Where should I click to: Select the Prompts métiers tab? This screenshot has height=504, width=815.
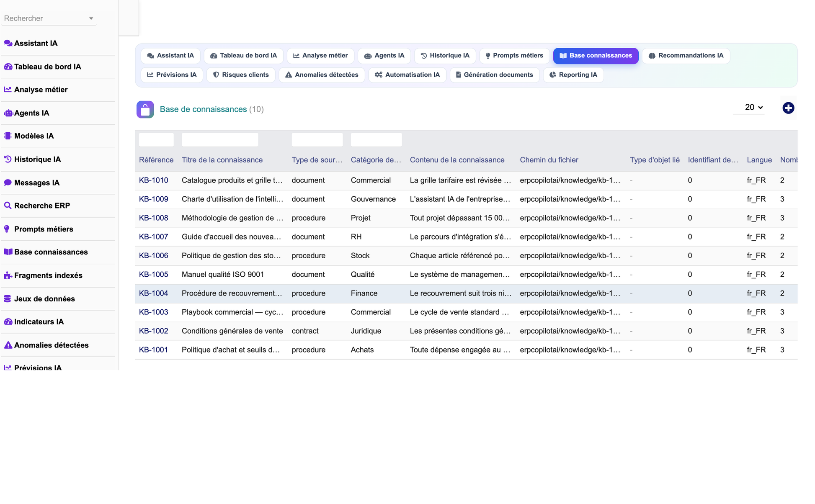point(514,56)
